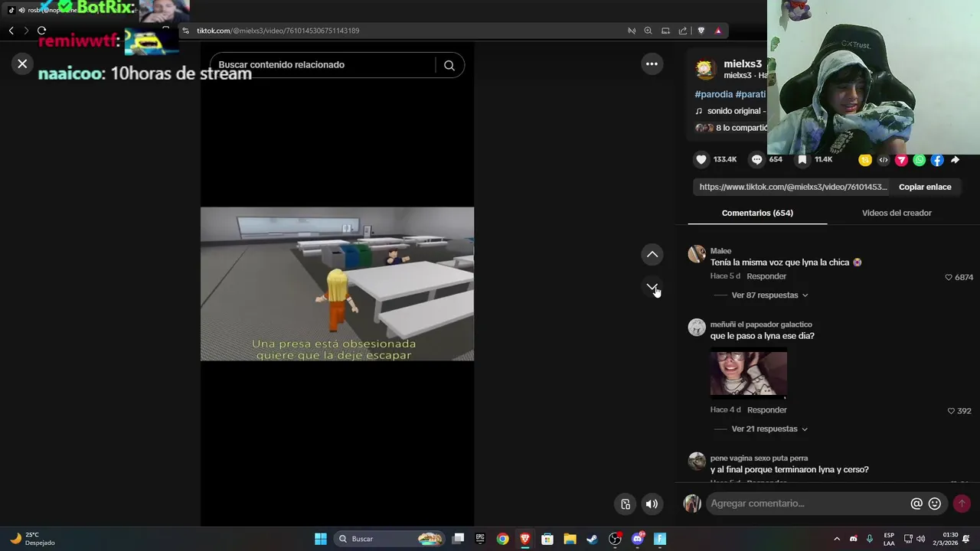Open mielxs3 profile name
The image size is (980, 551).
(743, 64)
